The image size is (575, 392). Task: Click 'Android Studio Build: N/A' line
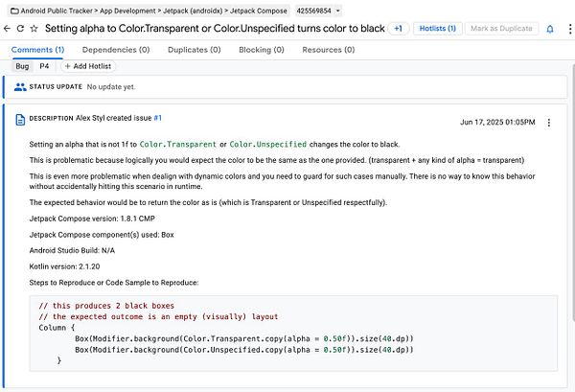pyautogui.click(x=72, y=250)
